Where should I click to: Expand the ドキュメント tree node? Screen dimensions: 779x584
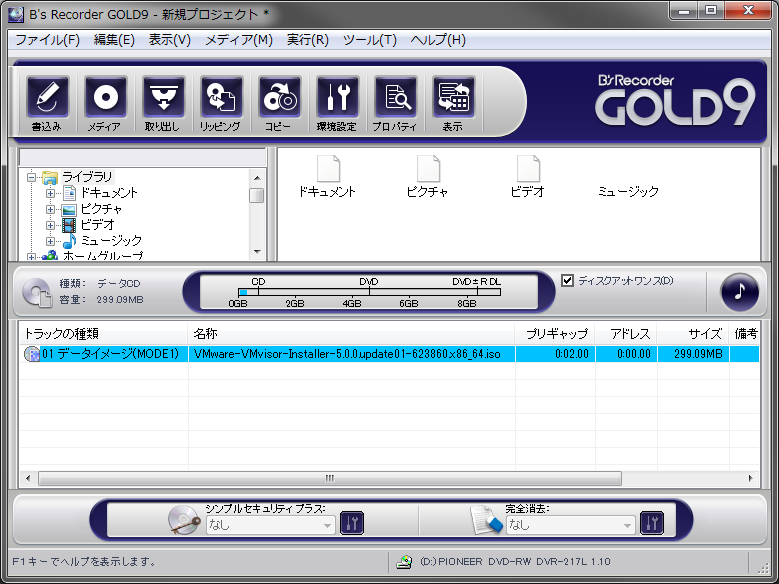[50, 193]
